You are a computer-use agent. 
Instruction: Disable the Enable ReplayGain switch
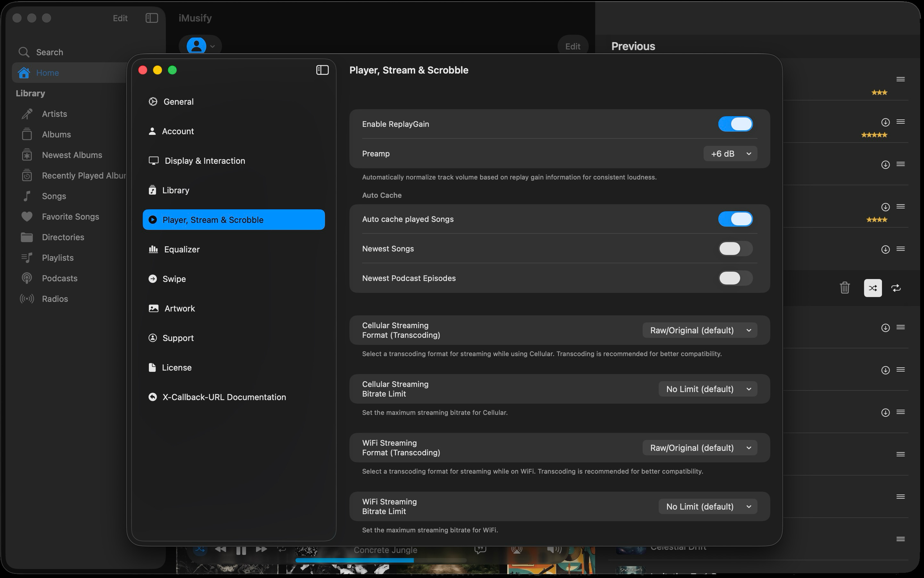735,124
